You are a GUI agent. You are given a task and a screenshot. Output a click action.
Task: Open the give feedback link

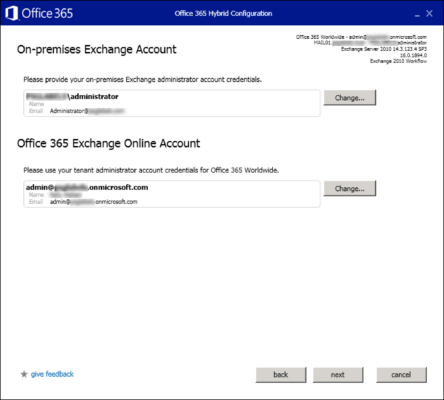click(x=52, y=374)
